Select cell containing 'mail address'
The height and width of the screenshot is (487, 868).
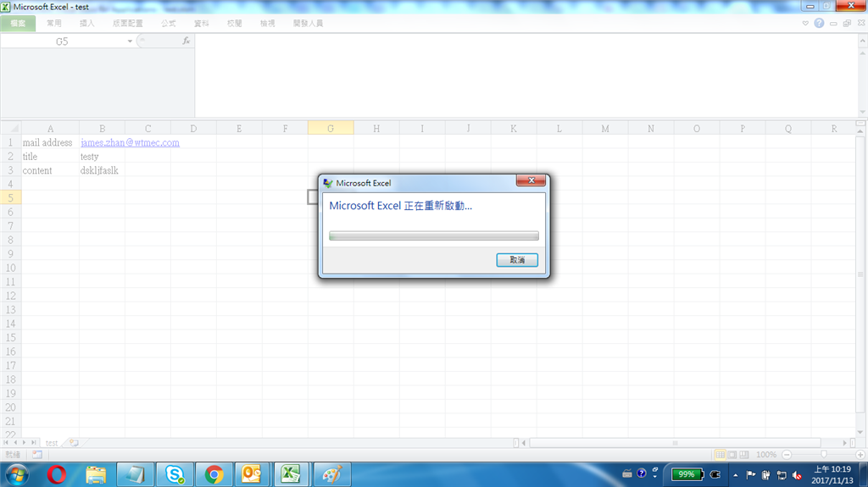50,143
